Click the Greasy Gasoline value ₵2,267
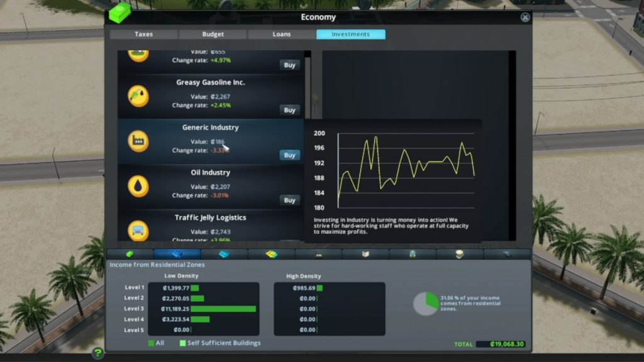 point(220,97)
